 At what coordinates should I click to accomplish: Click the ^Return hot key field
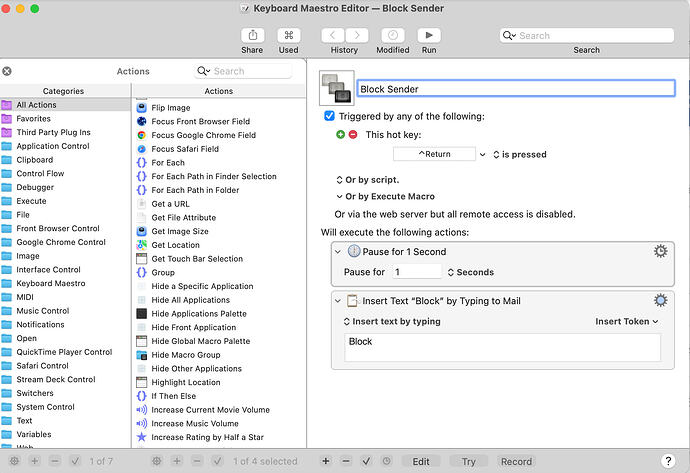click(x=434, y=154)
